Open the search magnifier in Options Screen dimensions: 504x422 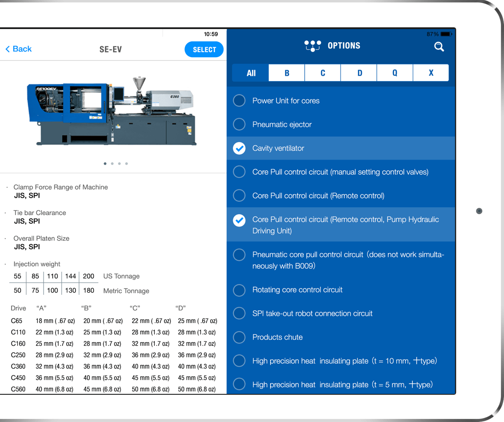tap(439, 47)
